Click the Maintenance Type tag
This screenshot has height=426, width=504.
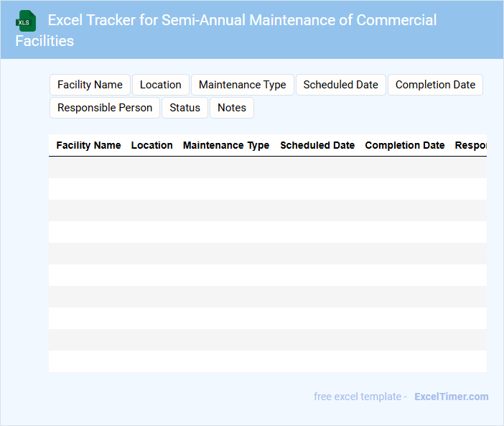click(243, 85)
